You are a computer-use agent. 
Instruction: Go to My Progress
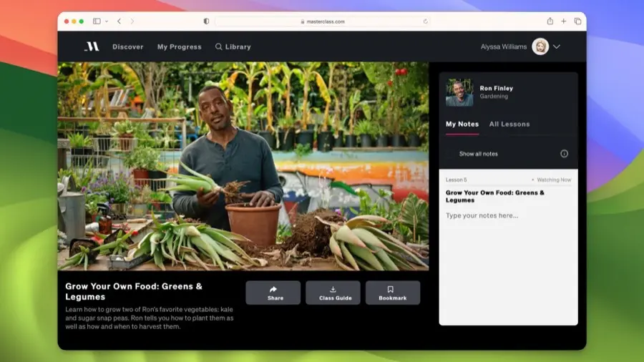[x=179, y=47]
